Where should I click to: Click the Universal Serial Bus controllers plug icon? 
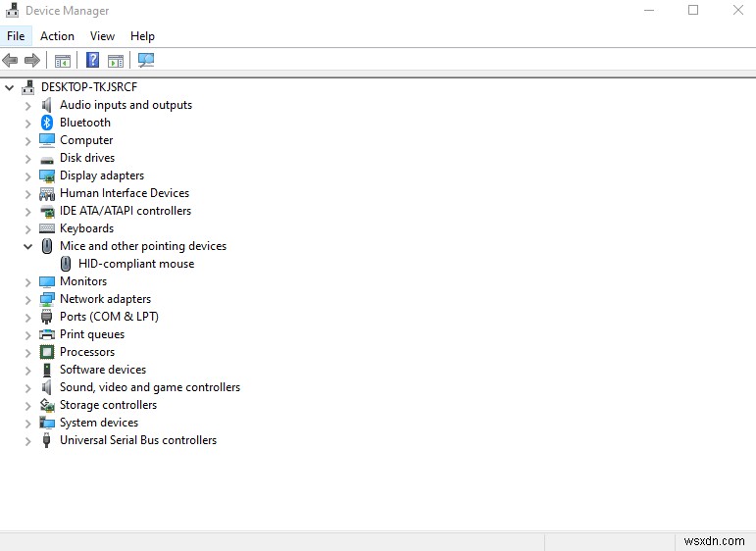tap(46, 440)
